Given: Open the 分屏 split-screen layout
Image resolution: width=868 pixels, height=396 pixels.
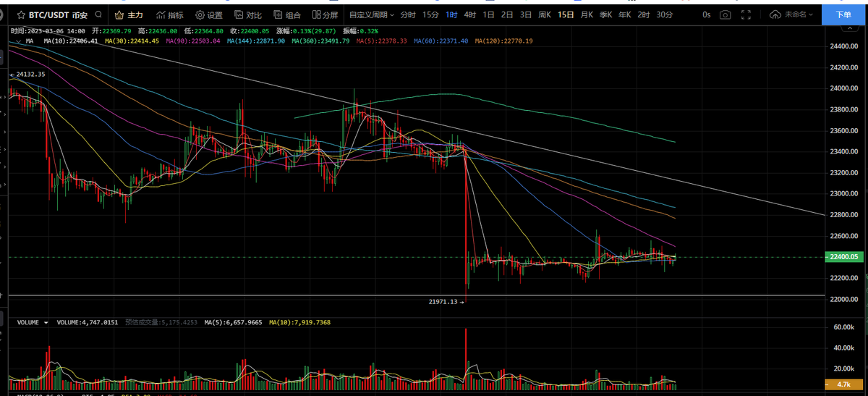Looking at the screenshot, I should pyautogui.click(x=324, y=14).
